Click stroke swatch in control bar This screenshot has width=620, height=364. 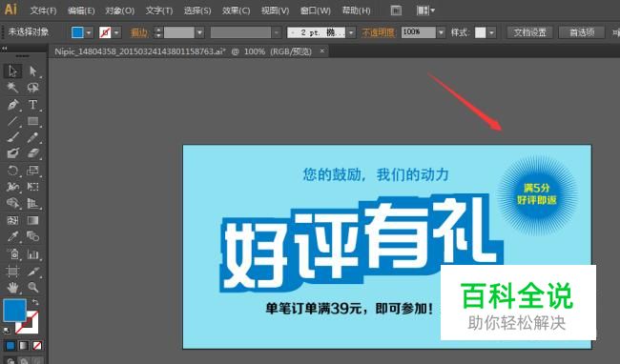click(x=105, y=32)
